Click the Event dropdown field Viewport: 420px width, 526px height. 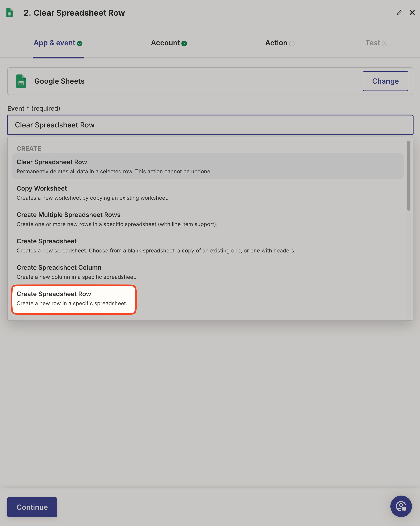point(210,125)
